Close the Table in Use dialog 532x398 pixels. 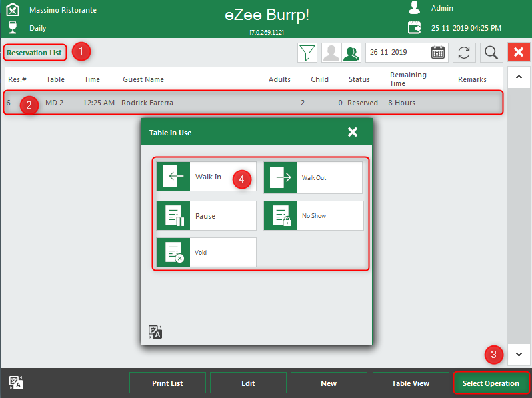click(353, 132)
